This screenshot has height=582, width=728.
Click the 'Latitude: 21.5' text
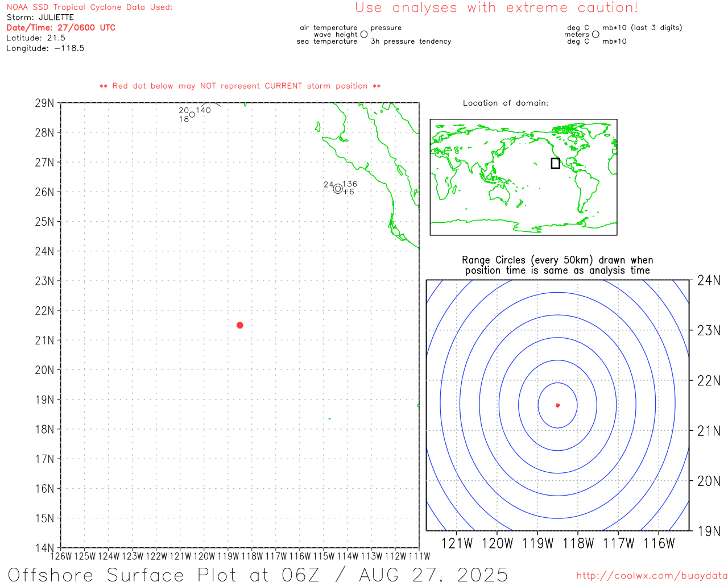36,38
